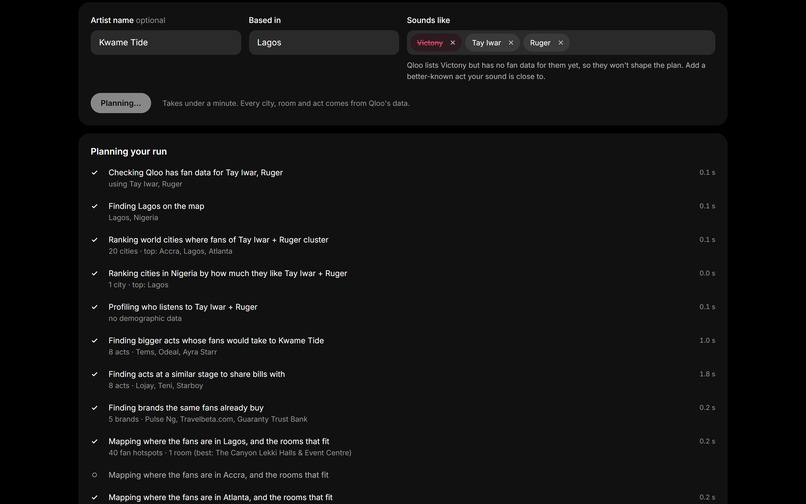This screenshot has width=806, height=504.
Task: Click checkmark beside Finding Lagos on the map
Action: coord(95,206)
